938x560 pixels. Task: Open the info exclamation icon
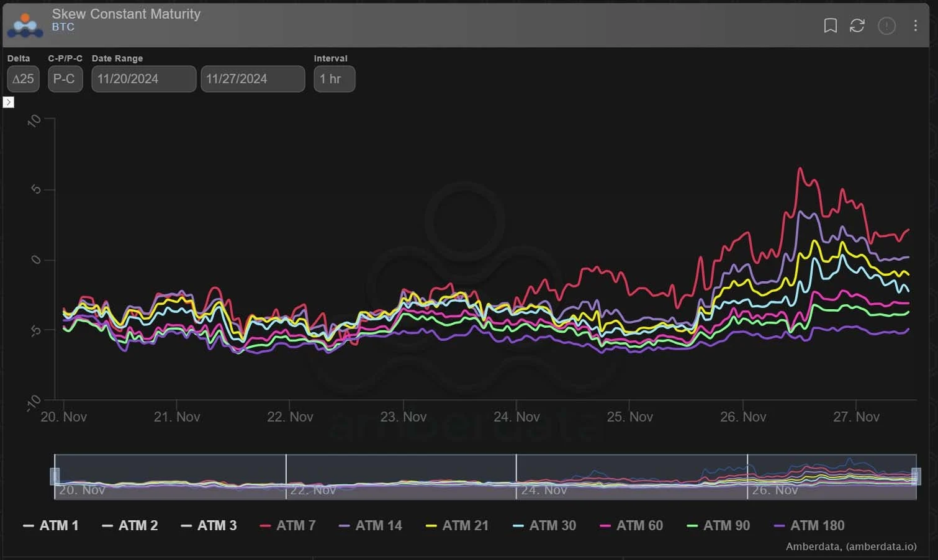(886, 25)
